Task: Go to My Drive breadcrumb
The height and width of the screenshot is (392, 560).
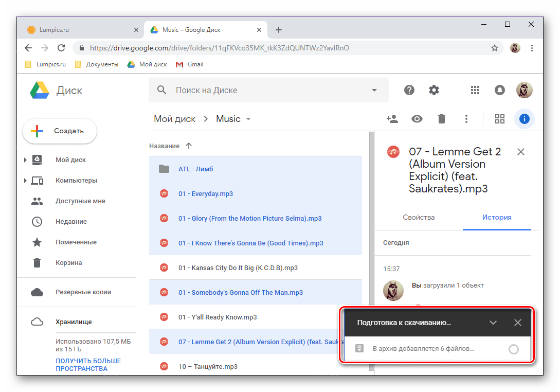Action: (175, 119)
